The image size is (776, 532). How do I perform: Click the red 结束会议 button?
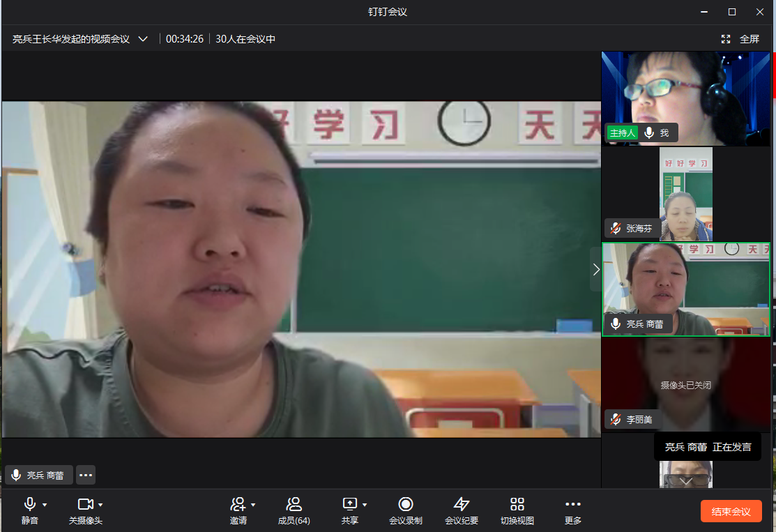[x=731, y=511]
